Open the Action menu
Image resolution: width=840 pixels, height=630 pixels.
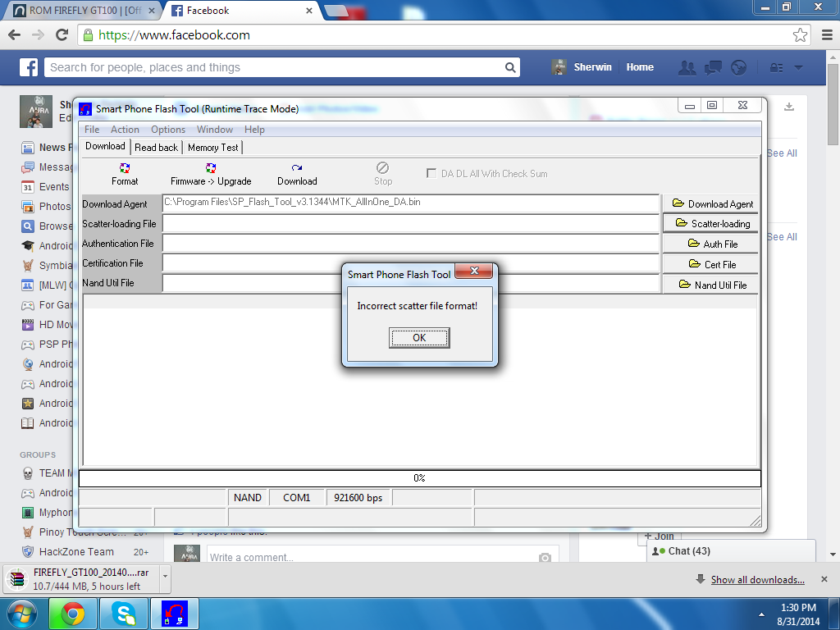coord(125,130)
